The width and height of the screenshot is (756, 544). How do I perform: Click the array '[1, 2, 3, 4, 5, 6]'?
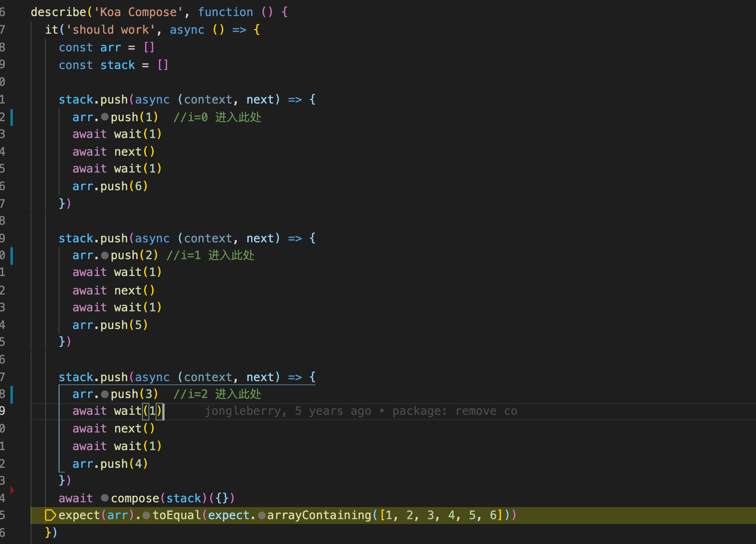[441, 516]
